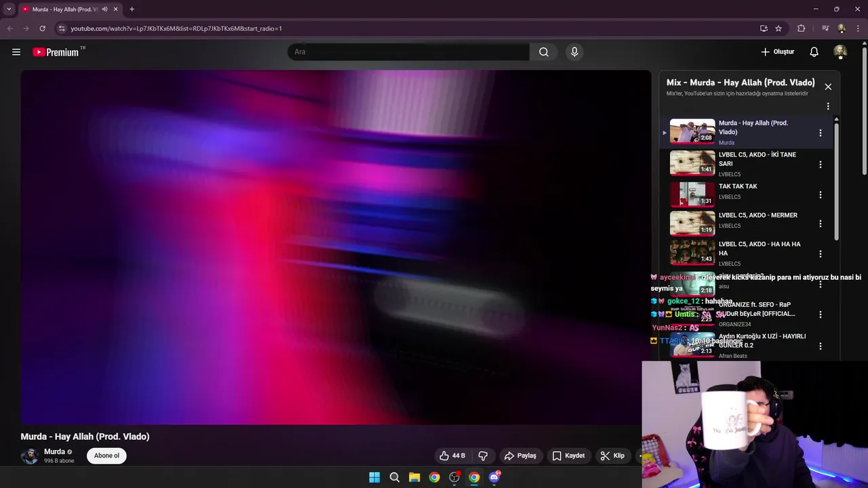868x488 pixels.
Task: Play the HA HA HA HA thumbnail
Action: [692, 252]
